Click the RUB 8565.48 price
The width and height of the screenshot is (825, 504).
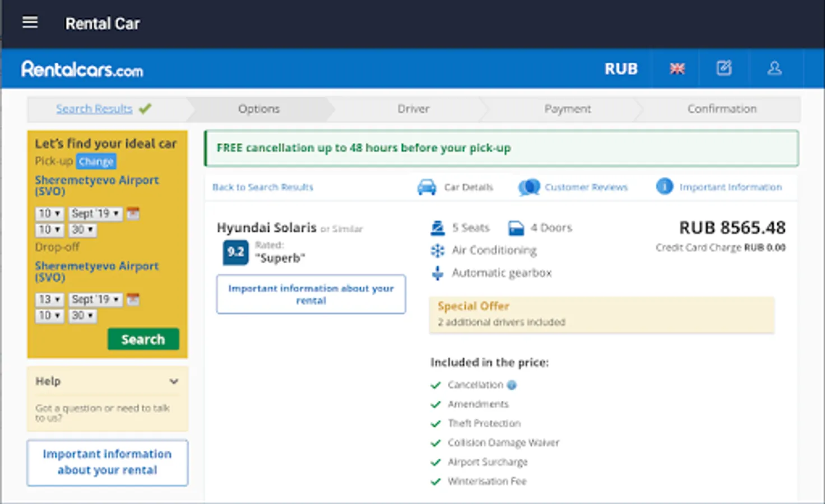pyautogui.click(x=733, y=228)
